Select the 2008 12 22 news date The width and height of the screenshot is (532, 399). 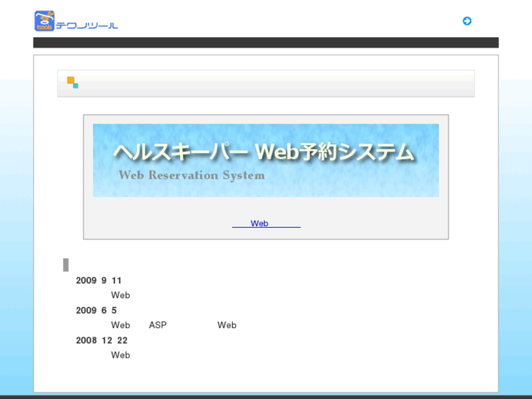[x=102, y=340]
